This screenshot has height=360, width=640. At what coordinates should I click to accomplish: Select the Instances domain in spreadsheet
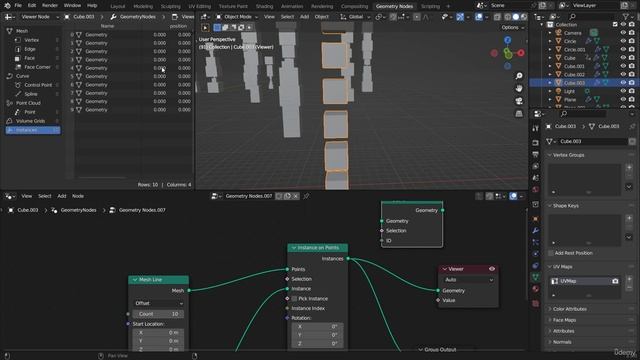33,130
